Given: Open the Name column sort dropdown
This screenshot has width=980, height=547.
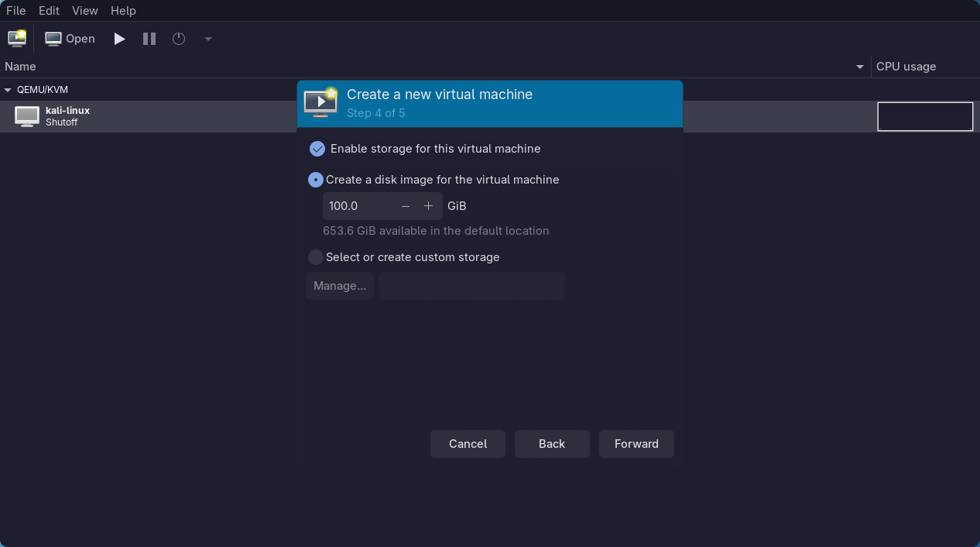Looking at the screenshot, I should 859,67.
